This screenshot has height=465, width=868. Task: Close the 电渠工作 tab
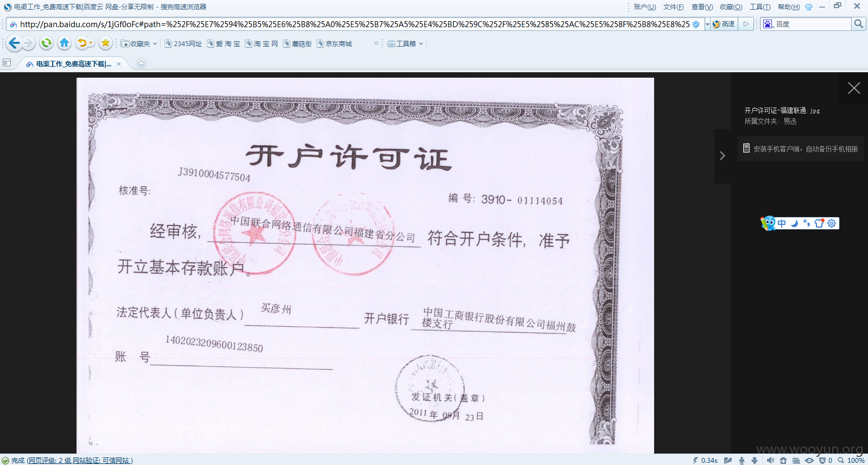tap(119, 64)
